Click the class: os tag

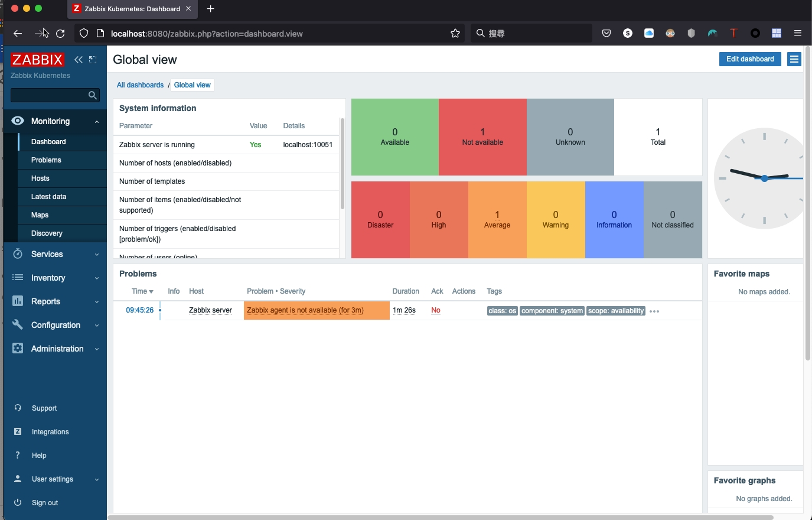pos(503,311)
